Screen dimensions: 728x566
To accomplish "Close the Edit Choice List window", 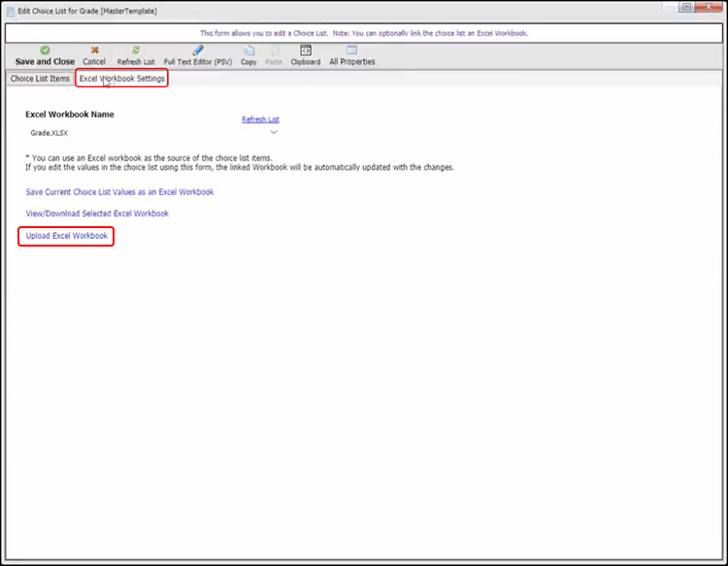I will pyautogui.click(x=710, y=8).
